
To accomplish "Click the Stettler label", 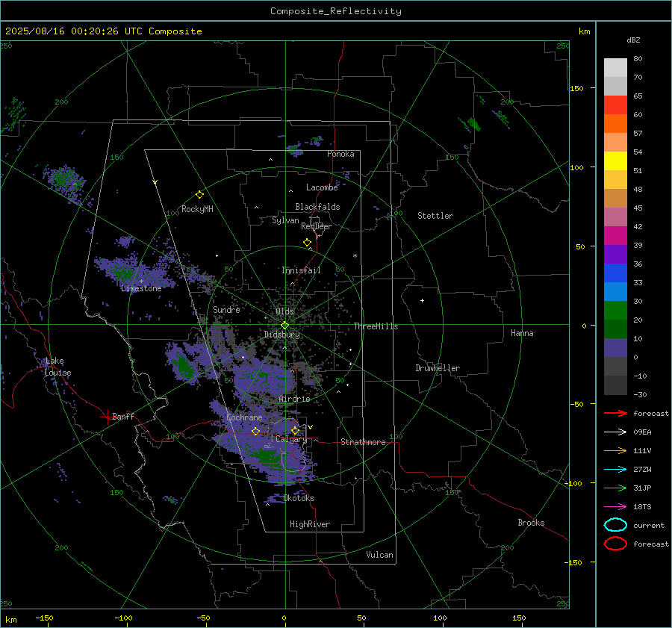I will click(x=435, y=216).
